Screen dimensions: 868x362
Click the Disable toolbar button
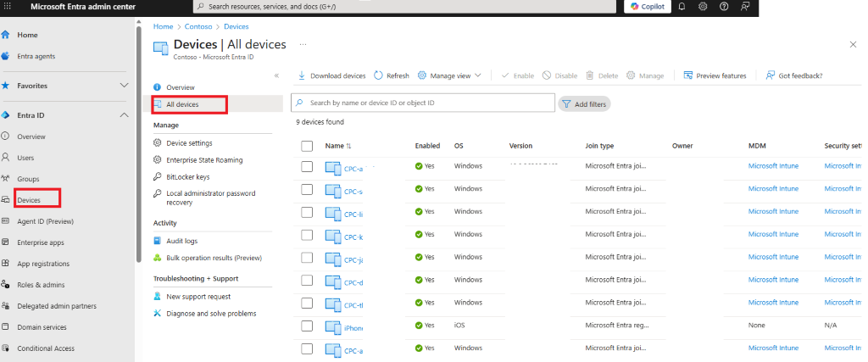point(559,75)
